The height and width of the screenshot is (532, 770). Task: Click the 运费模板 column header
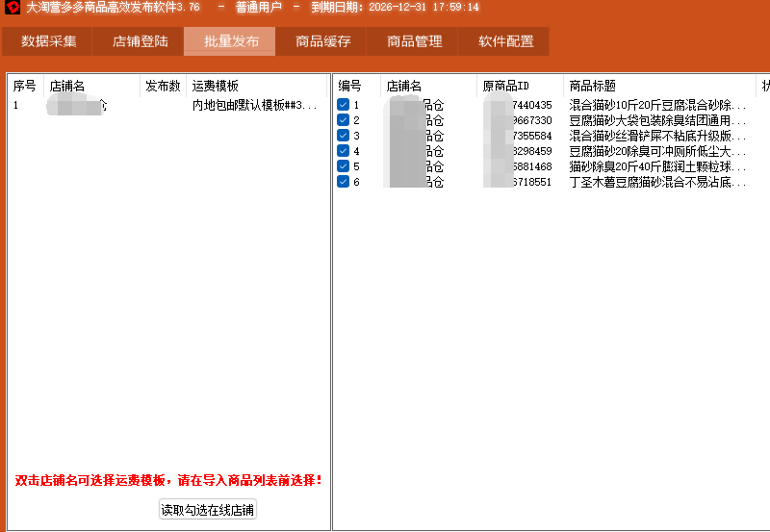point(256,86)
